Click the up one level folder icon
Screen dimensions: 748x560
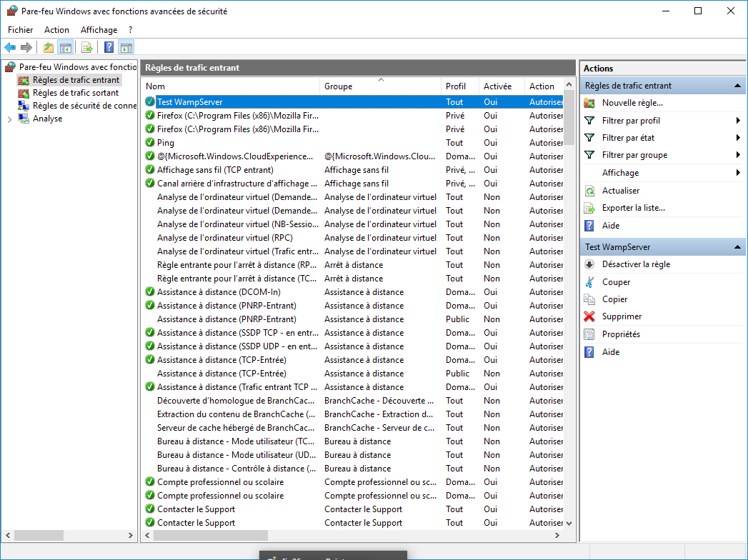(48, 48)
